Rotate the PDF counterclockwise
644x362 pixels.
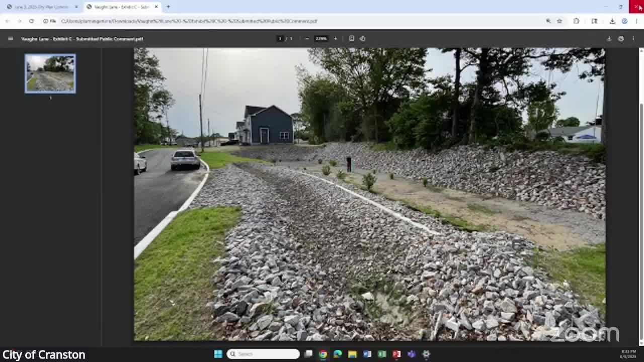[x=362, y=39]
